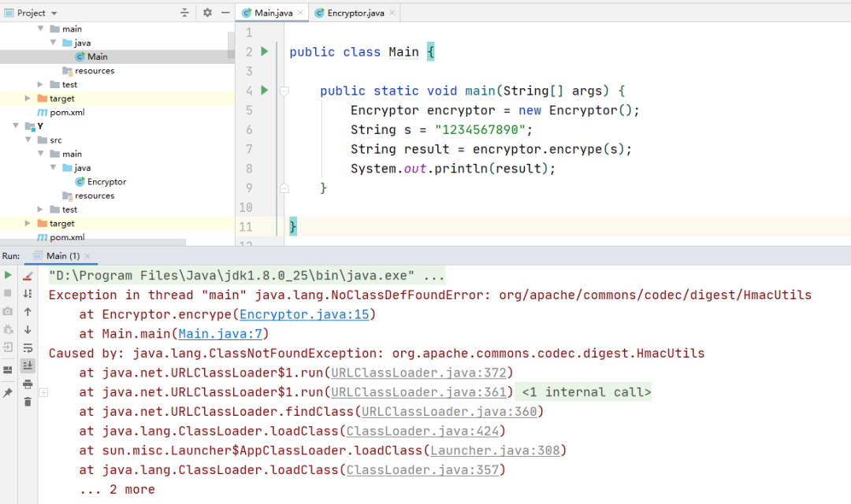The image size is (851, 504).
Task: Click the up stack trace arrow
Action: [28, 312]
